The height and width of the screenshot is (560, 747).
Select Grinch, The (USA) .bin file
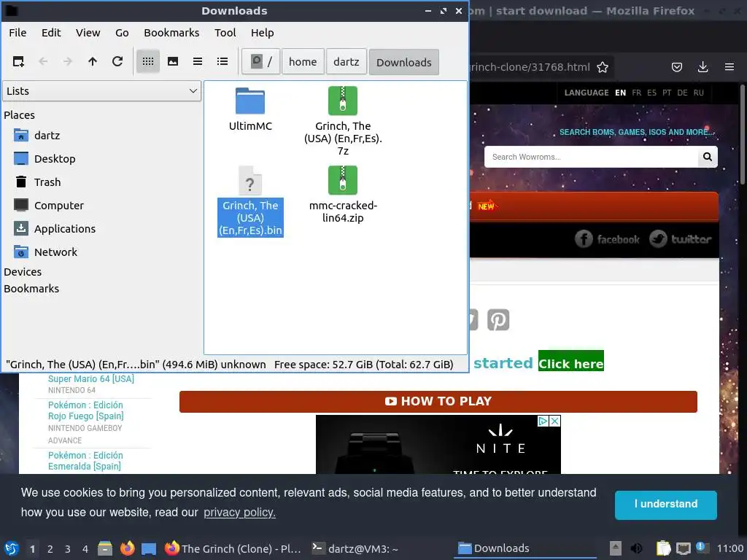250,201
